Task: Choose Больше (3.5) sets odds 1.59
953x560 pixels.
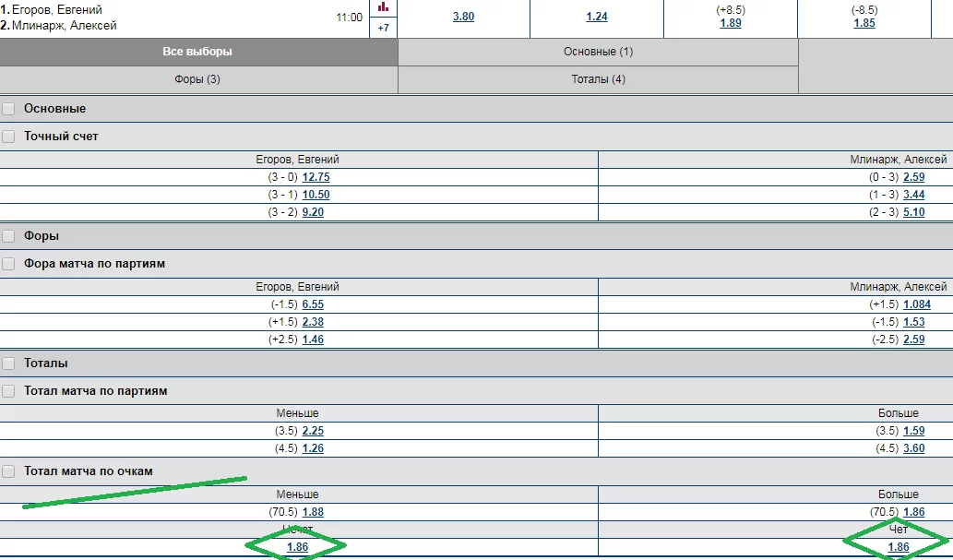Action: [914, 431]
